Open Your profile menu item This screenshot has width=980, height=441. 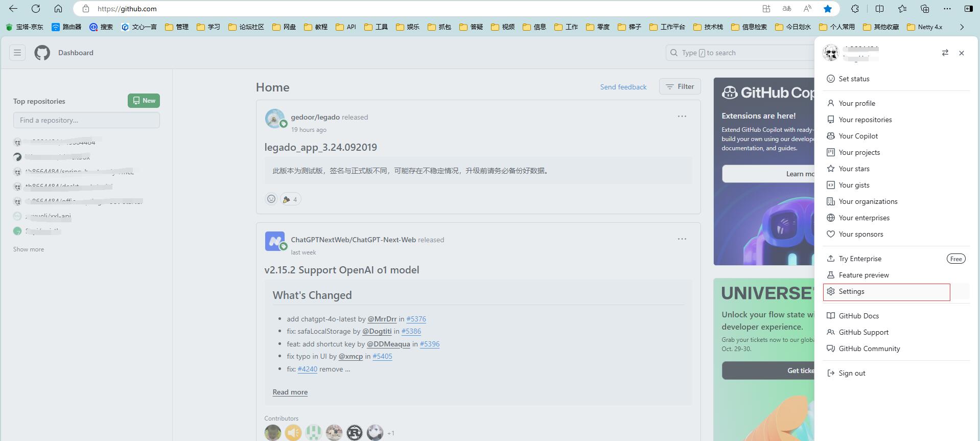897,103
